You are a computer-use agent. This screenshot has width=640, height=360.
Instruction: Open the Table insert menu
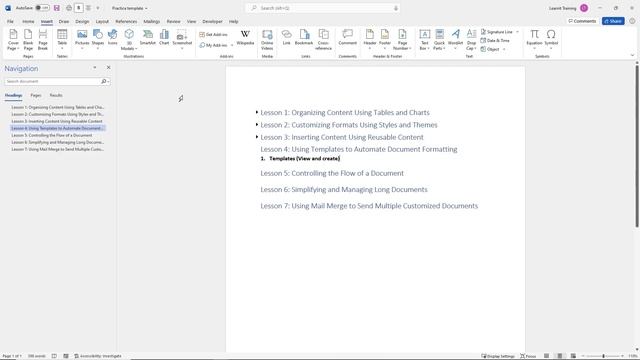(62, 40)
